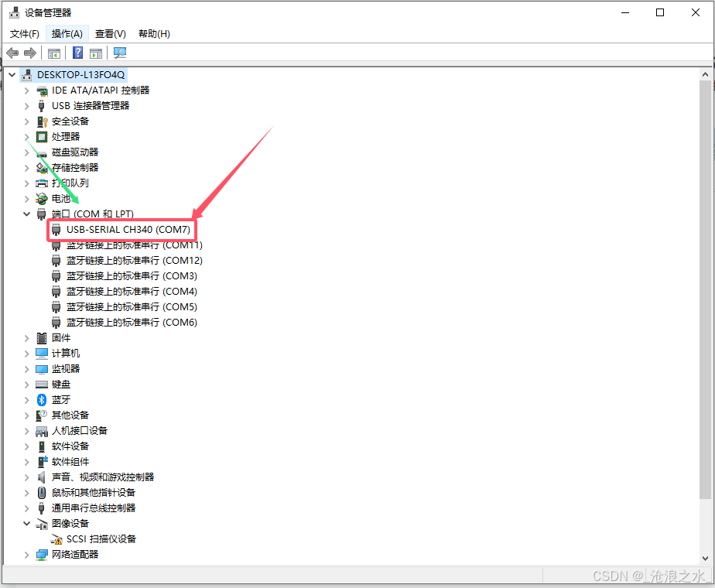
Task: Click the Forward arrow toolbar icon
Action: pos(30,53)
